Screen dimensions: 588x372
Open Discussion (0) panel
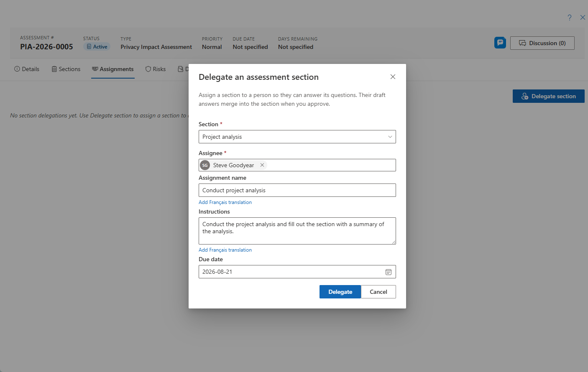tap(542, 43)
